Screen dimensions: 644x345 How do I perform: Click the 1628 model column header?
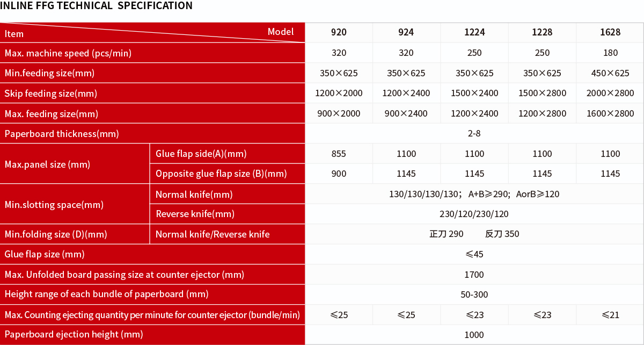point(610,32)
